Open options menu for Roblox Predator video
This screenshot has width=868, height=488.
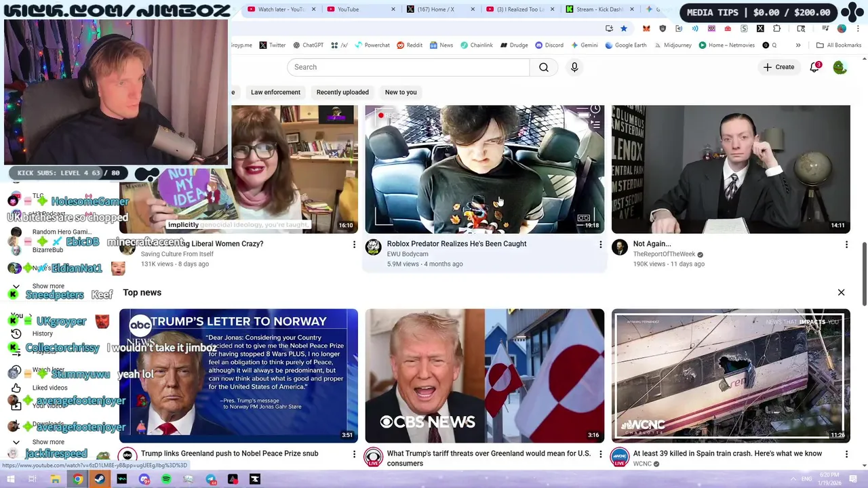(600, 244)
